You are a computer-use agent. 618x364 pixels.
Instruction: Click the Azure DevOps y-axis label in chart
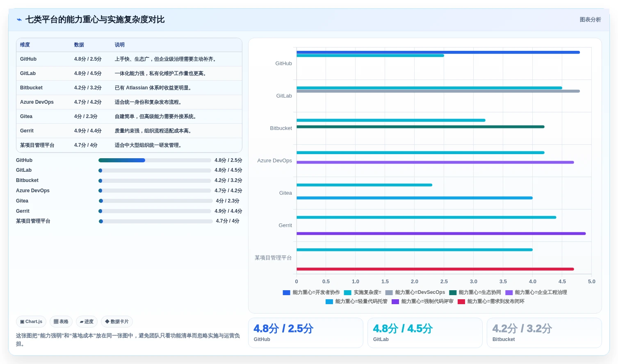point(275,161)
